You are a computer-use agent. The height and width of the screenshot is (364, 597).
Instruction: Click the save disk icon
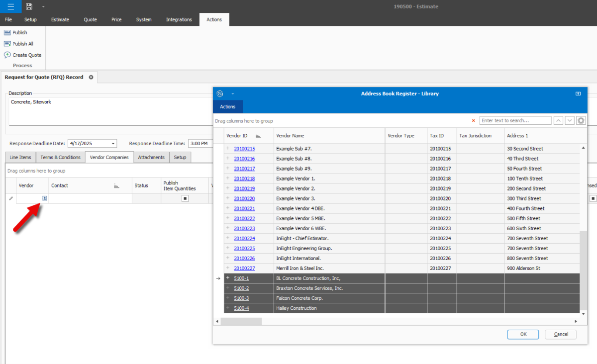pyautogui.click(x=29, y=6)
